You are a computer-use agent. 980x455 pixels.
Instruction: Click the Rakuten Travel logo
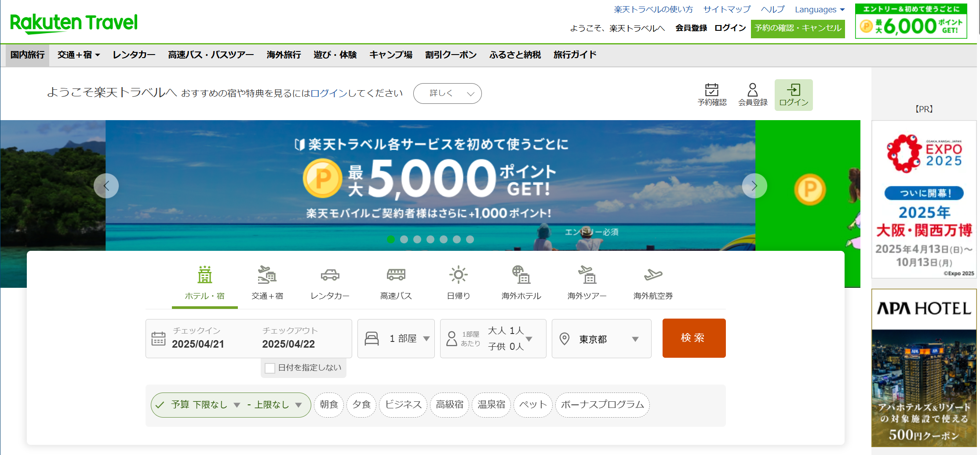point(74,23)
